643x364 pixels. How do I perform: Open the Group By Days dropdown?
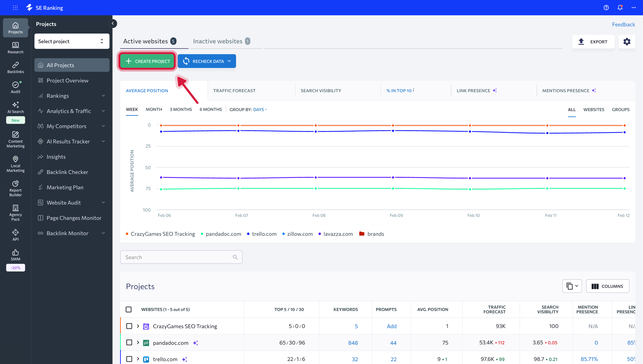[x=260, y=109]
